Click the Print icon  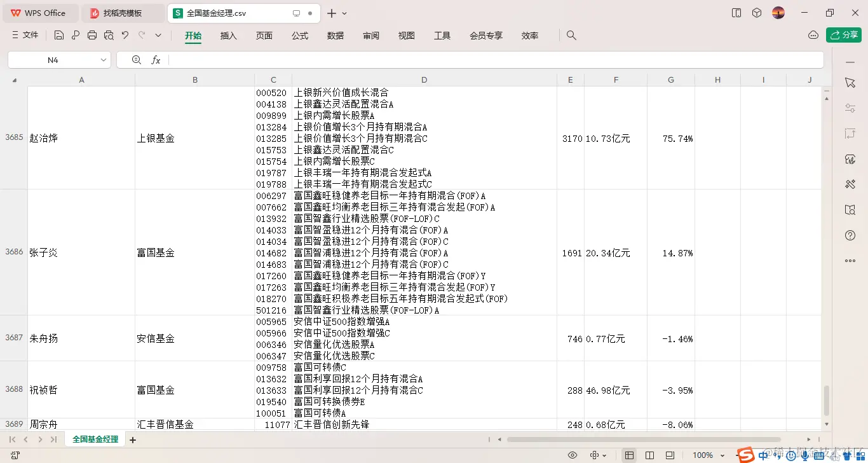tap(92, 36)
